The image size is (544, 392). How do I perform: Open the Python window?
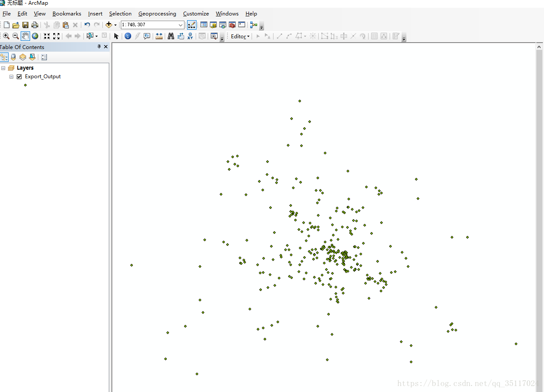(242, 25)
